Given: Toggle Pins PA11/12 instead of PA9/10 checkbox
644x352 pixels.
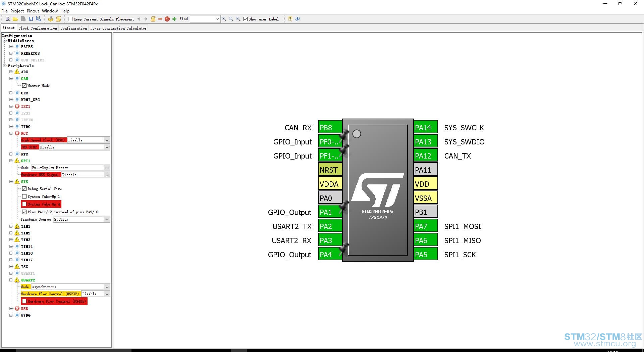Looking at the screenshot, I should [x=24, y=212].
